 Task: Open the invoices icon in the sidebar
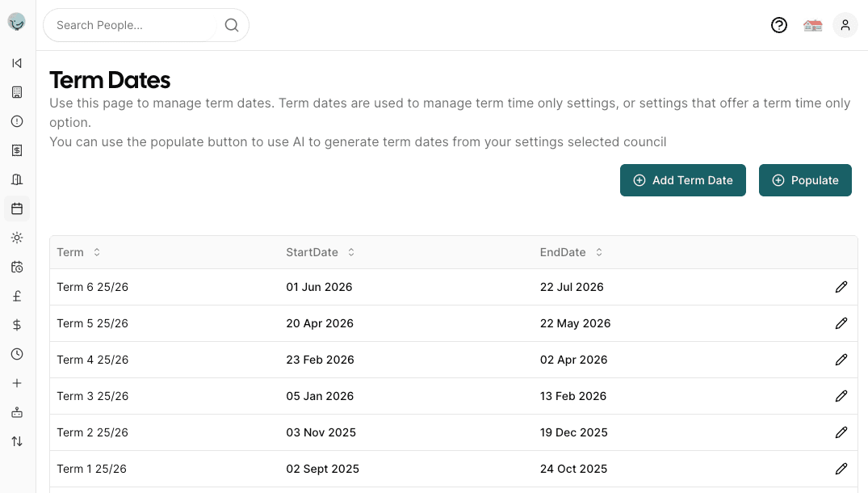pos(17,150)
